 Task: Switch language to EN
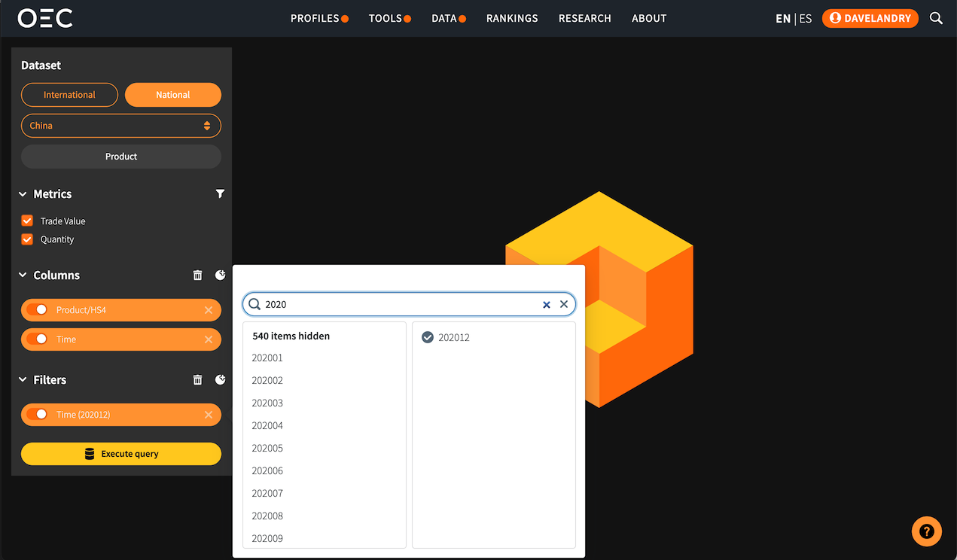pyautogui.click(x=783, y=19)
